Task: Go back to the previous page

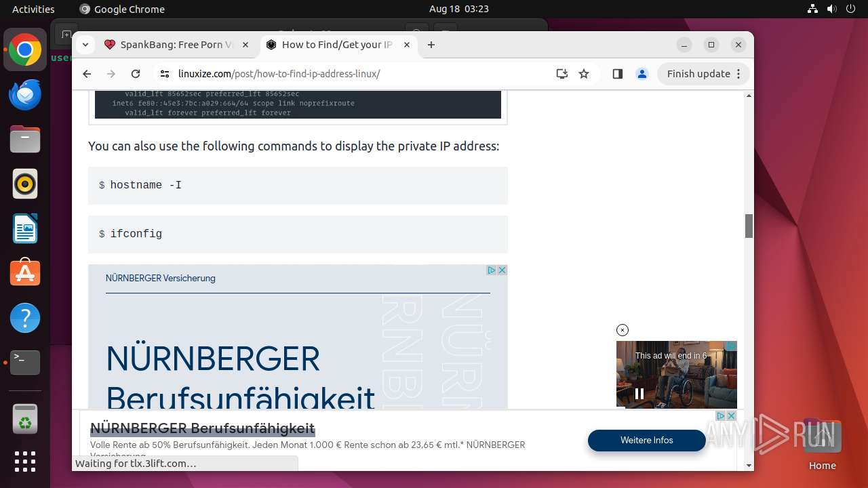Action: [x=87, y=74]
